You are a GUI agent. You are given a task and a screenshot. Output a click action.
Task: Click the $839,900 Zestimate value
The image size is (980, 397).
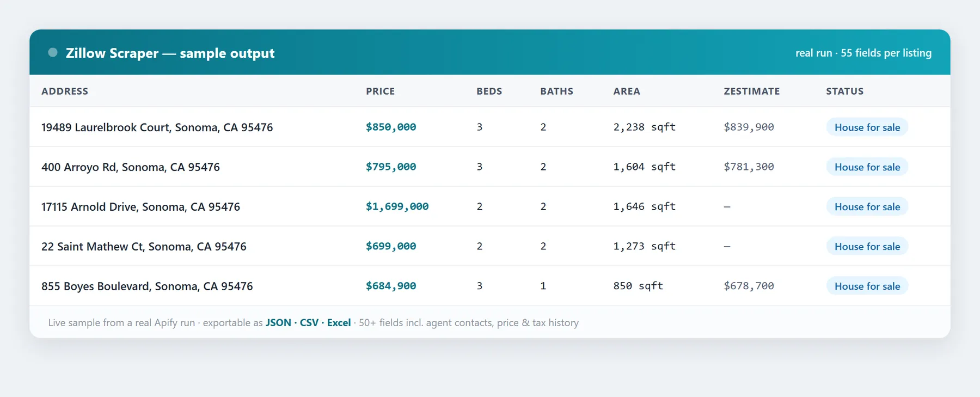point(749,127)
